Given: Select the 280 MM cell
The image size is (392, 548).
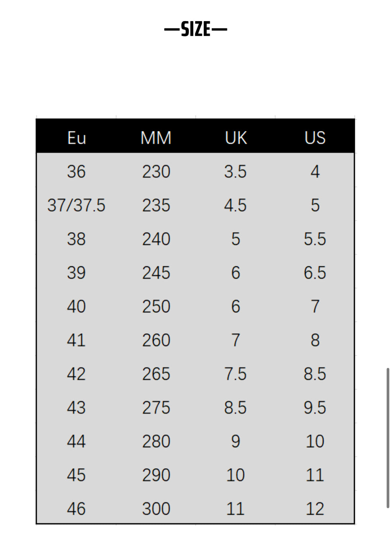Looking at the screenshot, I should [156, 441].
